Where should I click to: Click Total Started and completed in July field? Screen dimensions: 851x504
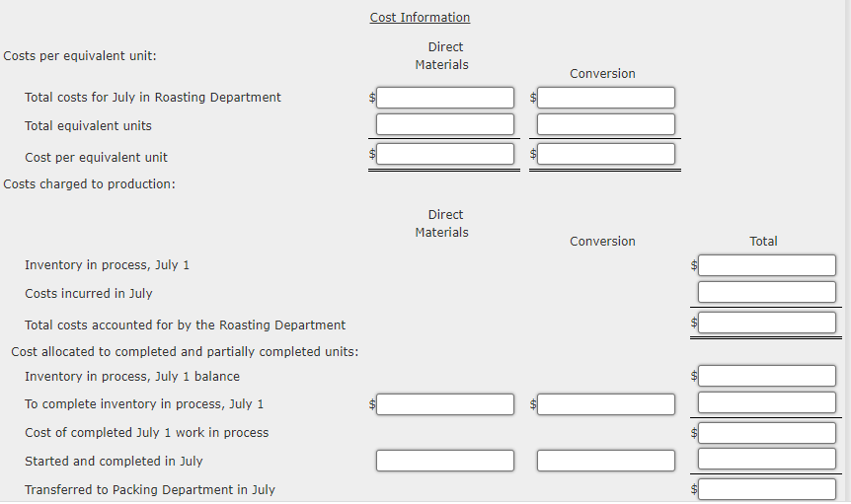[x=767, y=459]
